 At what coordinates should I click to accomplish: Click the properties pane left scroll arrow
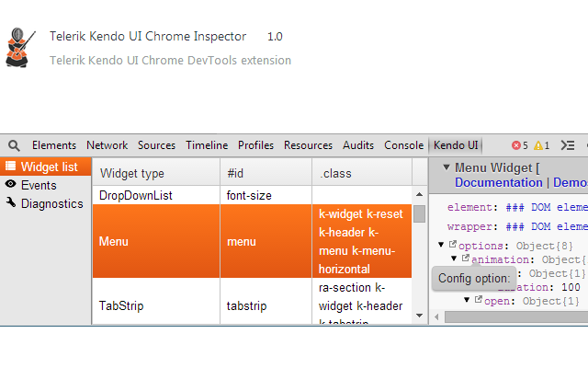(436, 316)
